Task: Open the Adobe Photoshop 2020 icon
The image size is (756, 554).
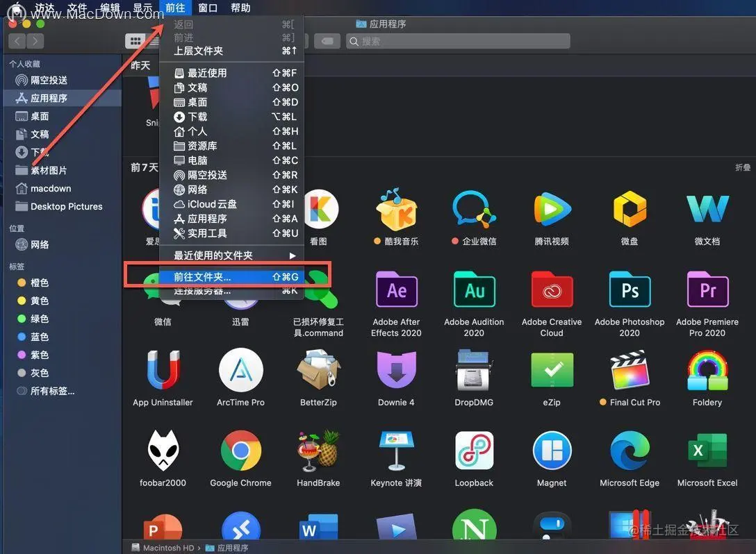Action: click(x=630, y=289)
